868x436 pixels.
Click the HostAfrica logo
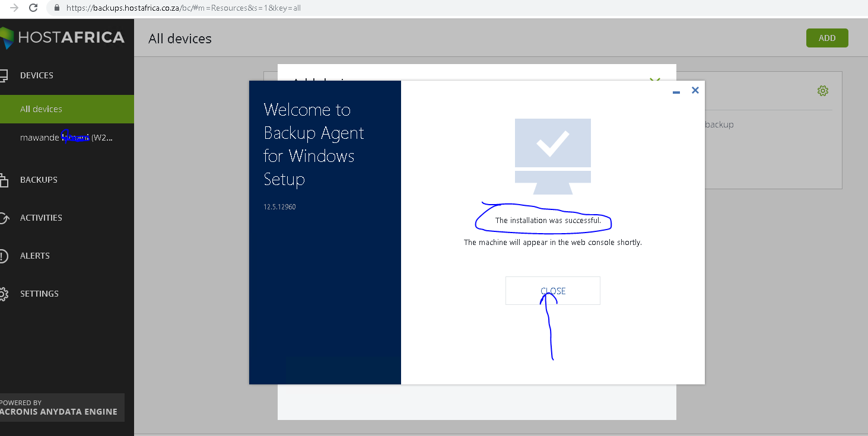tap(62, 37)
